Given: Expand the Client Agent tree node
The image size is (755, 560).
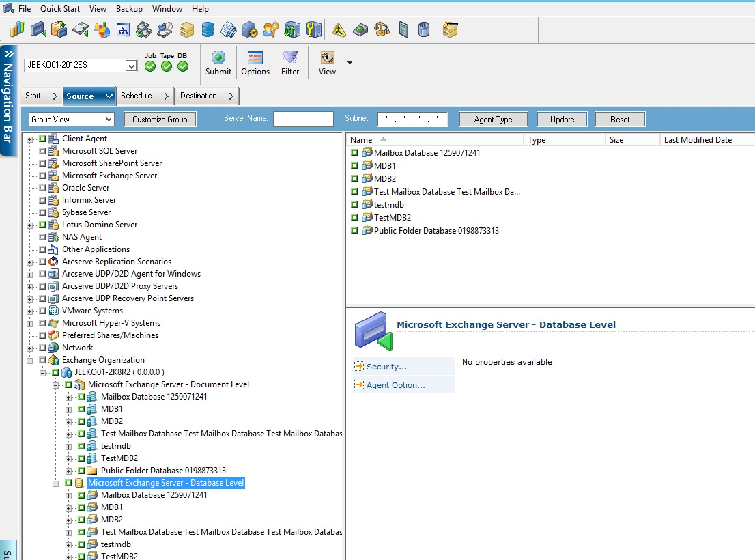Looking at the screenshot, I should 30,139.
